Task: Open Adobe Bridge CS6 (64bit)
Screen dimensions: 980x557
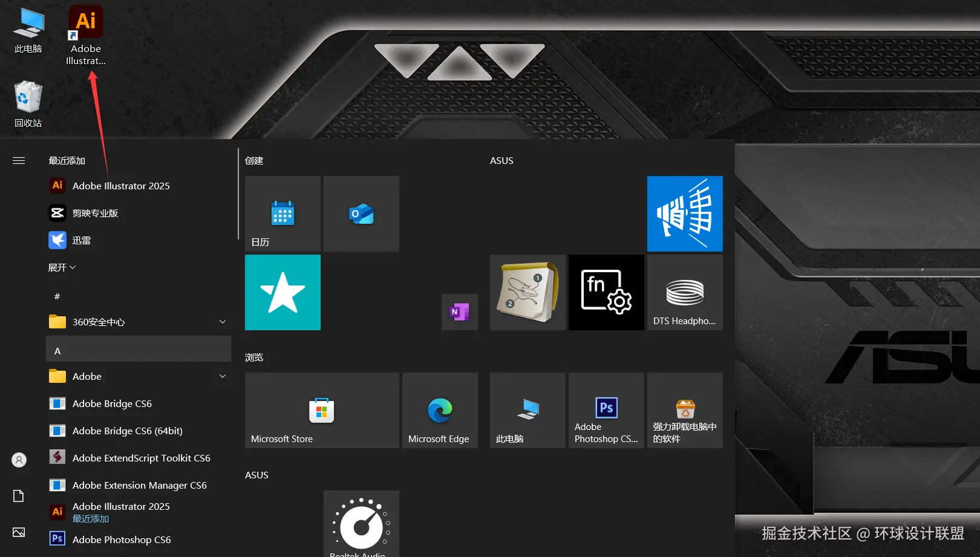Action: coord(139,431)
